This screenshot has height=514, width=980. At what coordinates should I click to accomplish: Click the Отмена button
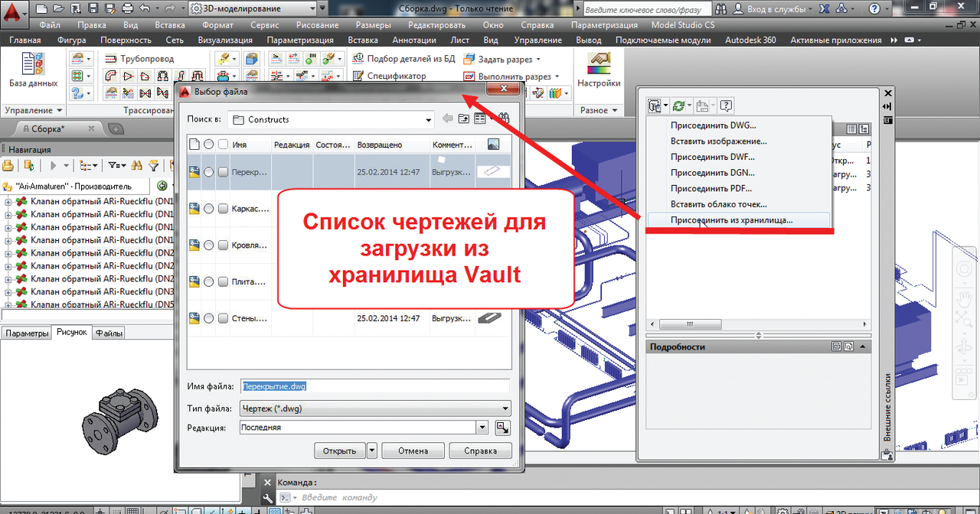tap(413, 451)
